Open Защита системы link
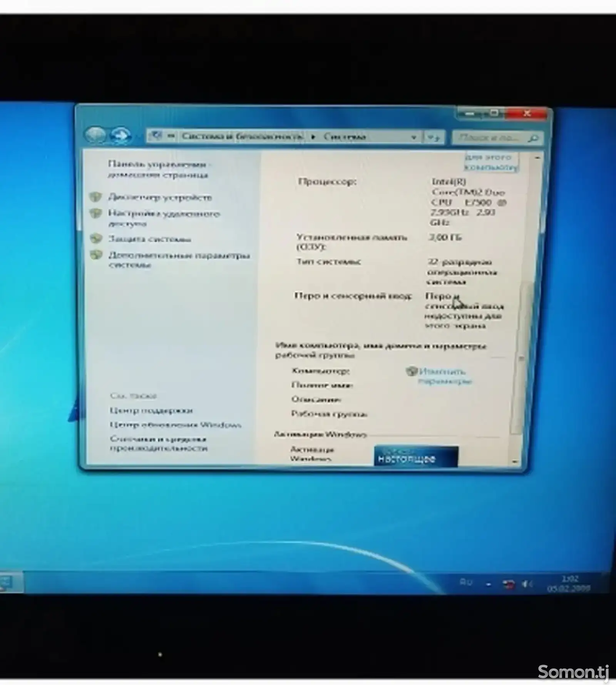The width and height of the screenshot is (616, 685). (x=149, y=239)
